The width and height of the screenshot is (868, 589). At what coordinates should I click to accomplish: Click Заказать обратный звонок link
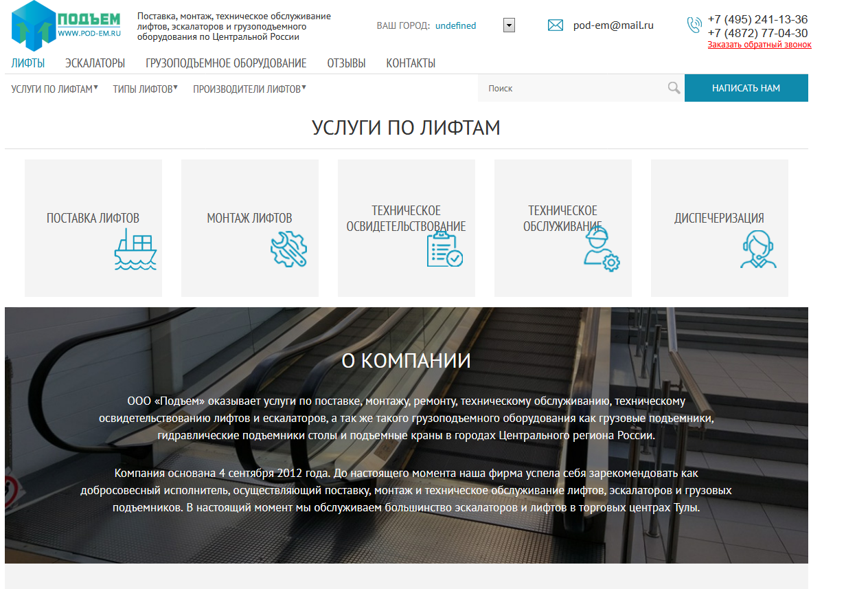tap(759, 45)
